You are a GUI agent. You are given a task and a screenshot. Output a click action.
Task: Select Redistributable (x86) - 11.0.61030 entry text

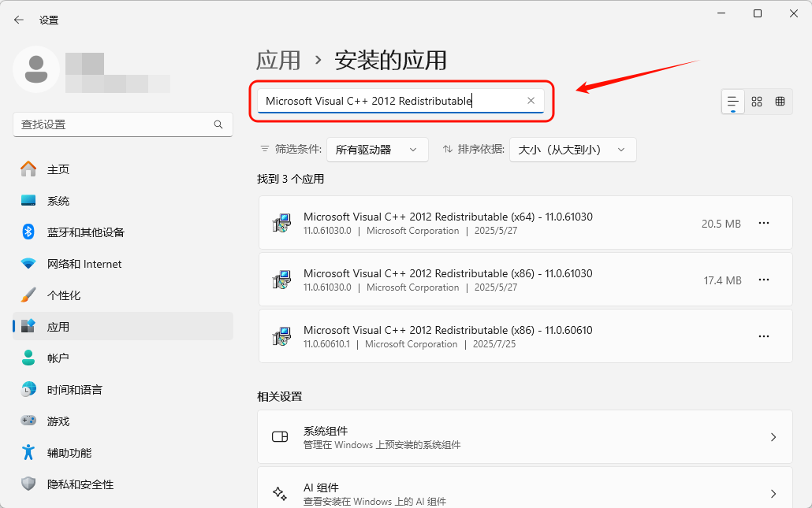448,273
